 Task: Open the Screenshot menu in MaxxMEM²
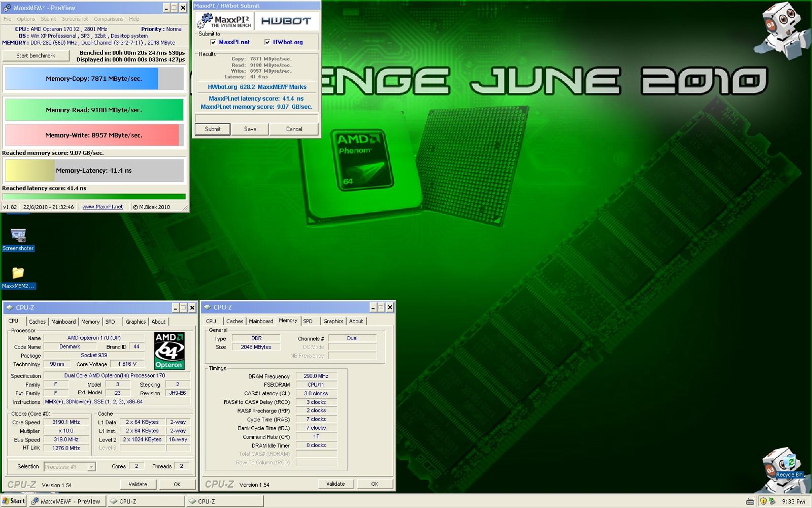tap(75, 19)
